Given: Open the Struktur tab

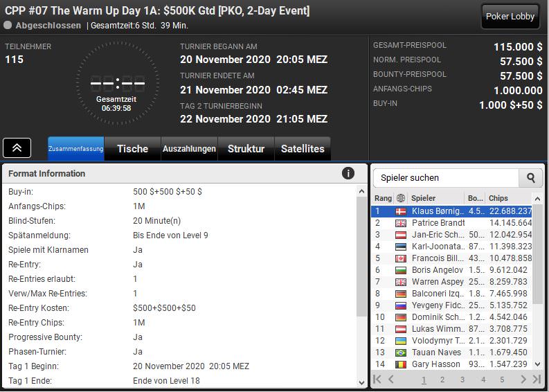Looking at the screenshot, I should pyautogui.click(x=246, y=148).
